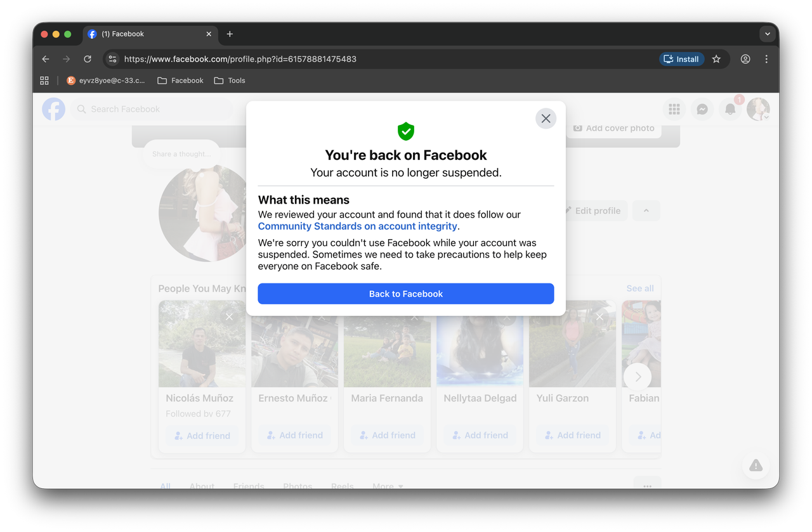Viewport: 812px width, 532px height.
Task: Close the '(1) Facebook' tab
Action: point(209,34)
